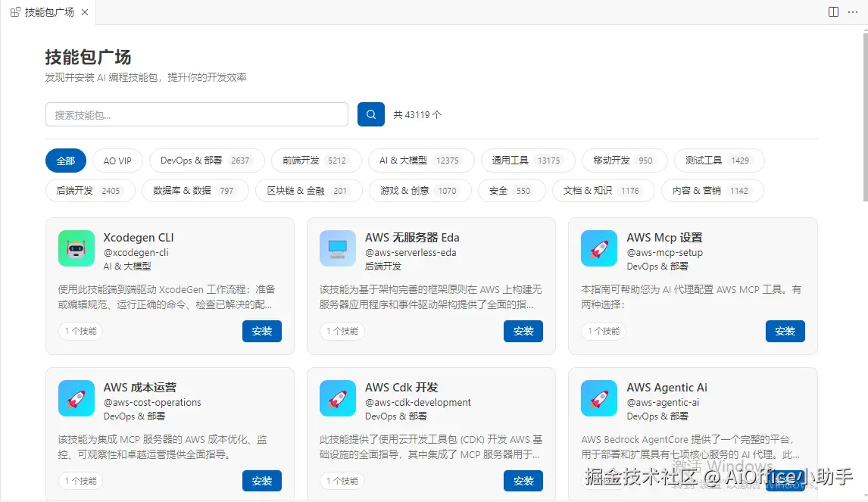Click the @aws-cdk-development package handle
This screenshot has width=868, height=502.
(418, 402)
